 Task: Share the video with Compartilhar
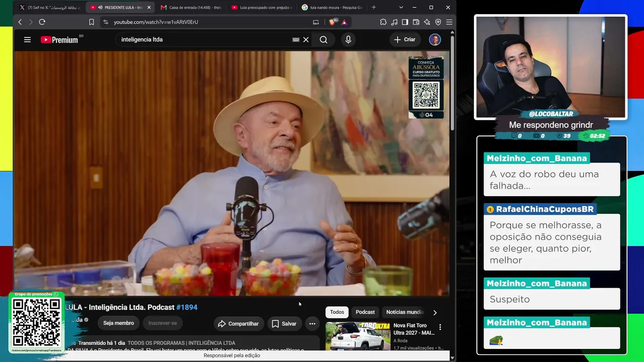click(x=238, y=324)
